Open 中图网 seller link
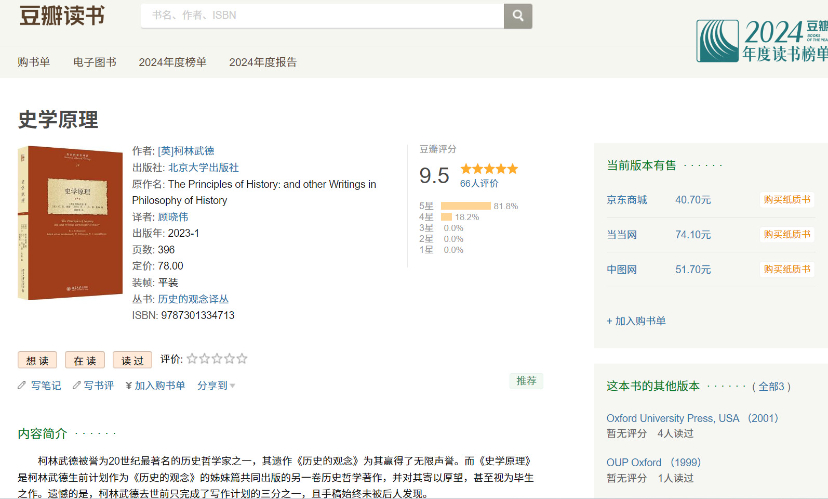This screenshot has width=828, height=499. pos(622,269)
